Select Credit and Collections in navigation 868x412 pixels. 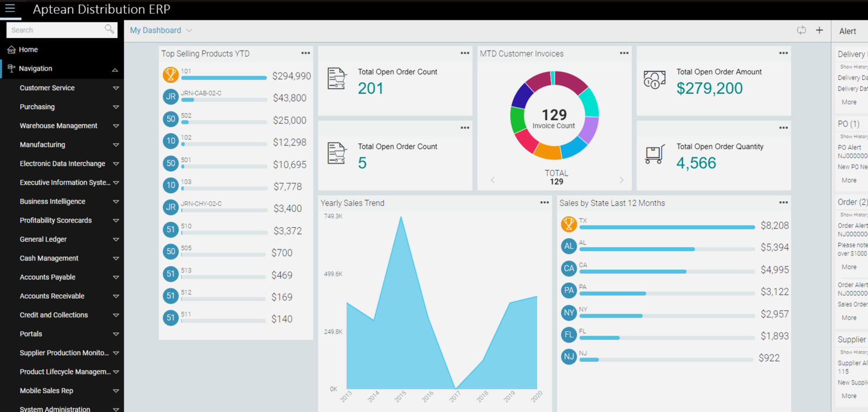tap(54, 315)
